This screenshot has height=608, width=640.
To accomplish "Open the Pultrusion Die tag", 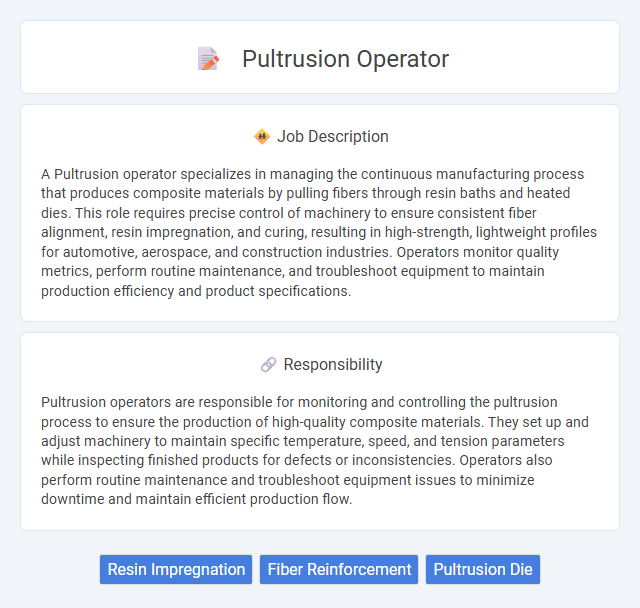I will [483, 569].
